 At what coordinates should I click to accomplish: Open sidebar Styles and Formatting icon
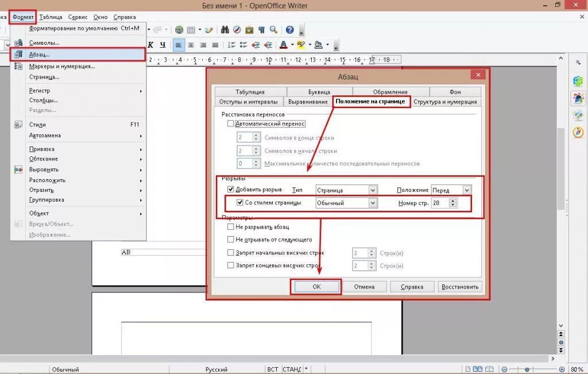tap(578, 98)
